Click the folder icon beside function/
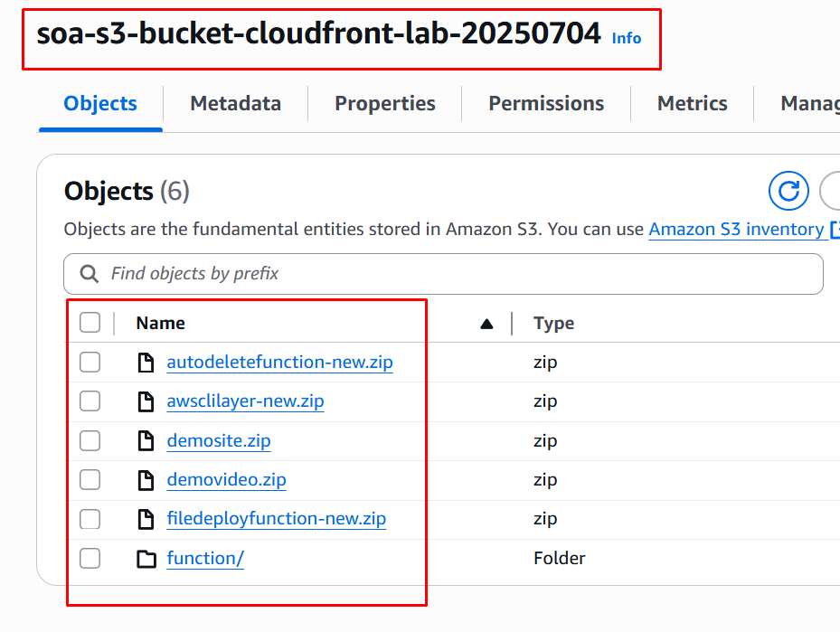This screenshot has width=840, height=632. (x=146, y=559)
